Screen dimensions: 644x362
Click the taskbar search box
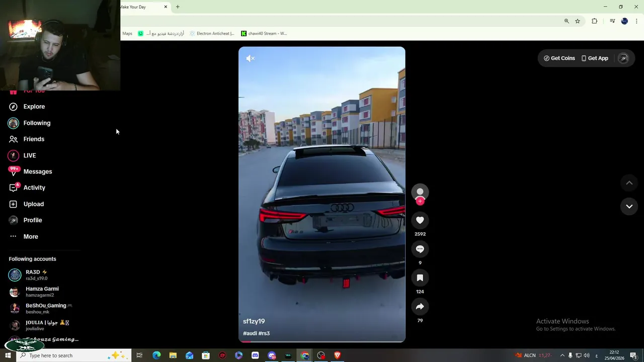coord(74,355)
